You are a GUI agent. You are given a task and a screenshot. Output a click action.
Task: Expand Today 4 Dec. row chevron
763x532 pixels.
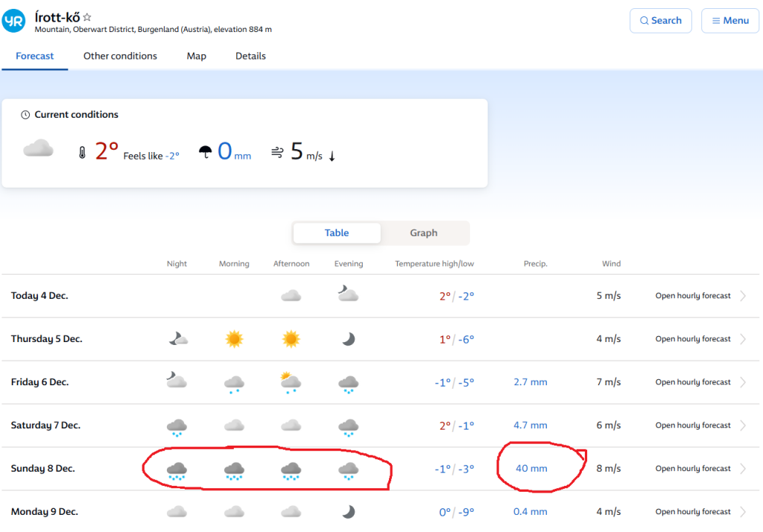(743, 296)
